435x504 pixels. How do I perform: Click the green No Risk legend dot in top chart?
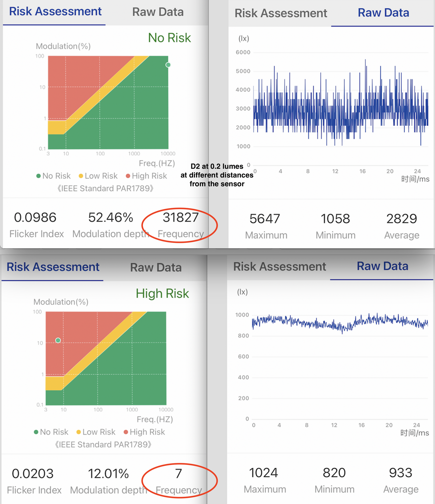[x=39, y=176]
